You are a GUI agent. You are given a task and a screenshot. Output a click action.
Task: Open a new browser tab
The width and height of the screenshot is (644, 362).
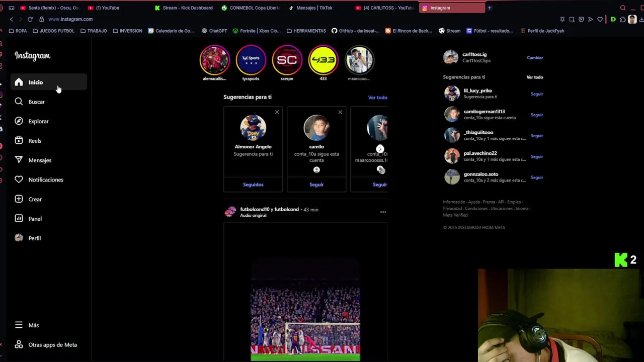pos(489,8)
